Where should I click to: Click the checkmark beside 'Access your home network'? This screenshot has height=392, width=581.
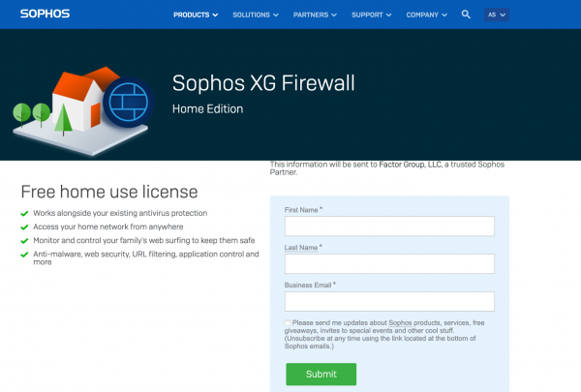click(x=24, y=226)
